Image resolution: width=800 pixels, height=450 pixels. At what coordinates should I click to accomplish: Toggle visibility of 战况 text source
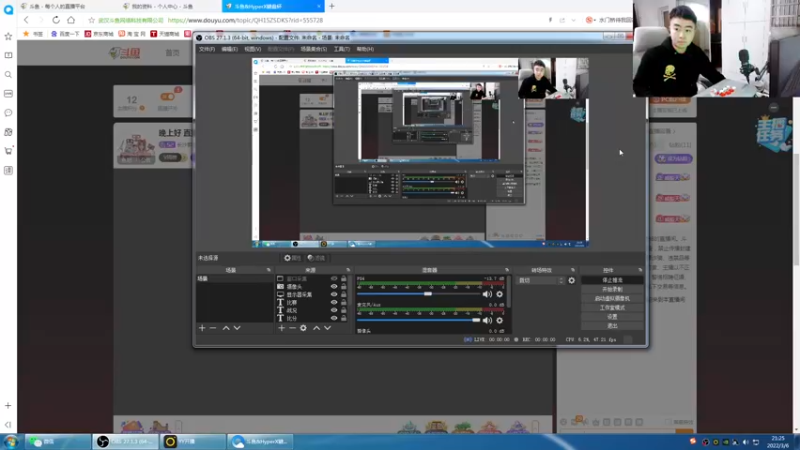point(334,310)
